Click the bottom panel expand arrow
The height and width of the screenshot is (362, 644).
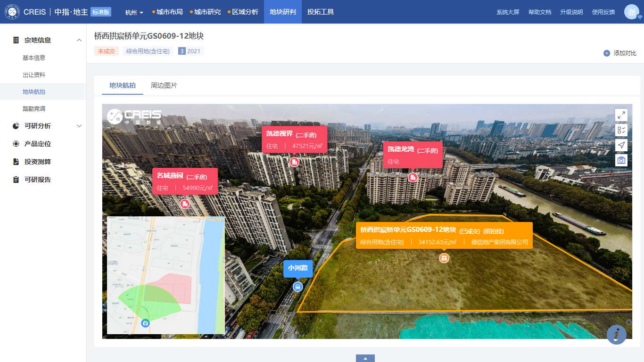tap(365, 358)
